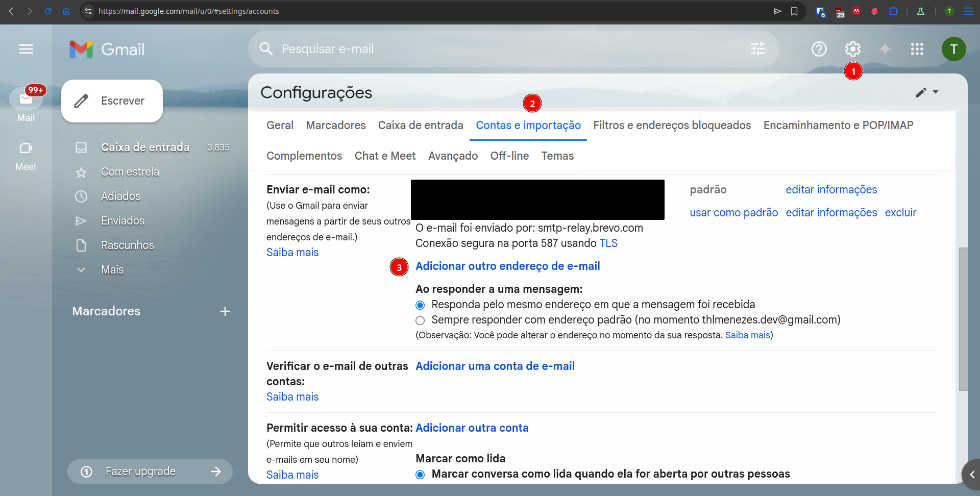
Task: Open the browser hamburger menu
Action: coord(968,11)
